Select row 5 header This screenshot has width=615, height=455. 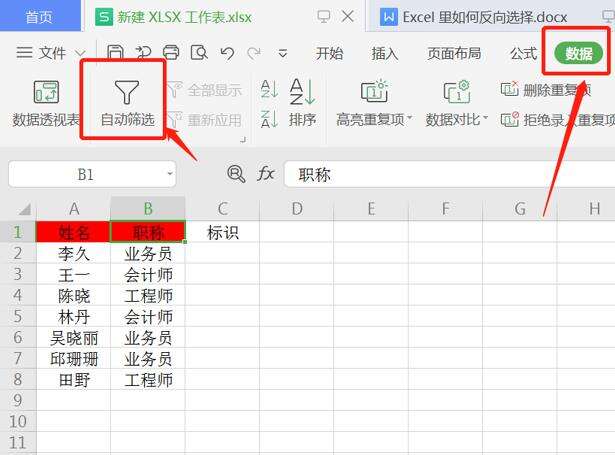(x=18, y=316)
